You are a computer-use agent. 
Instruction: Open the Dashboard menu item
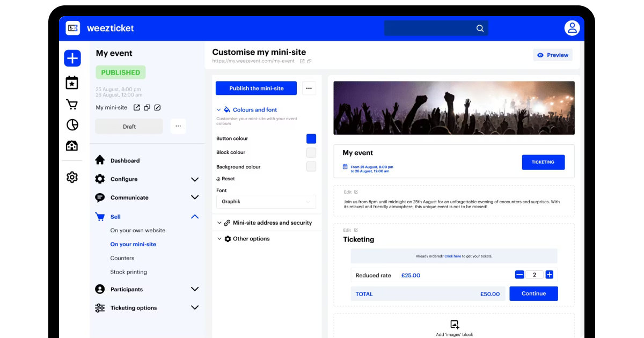[125, 160]
